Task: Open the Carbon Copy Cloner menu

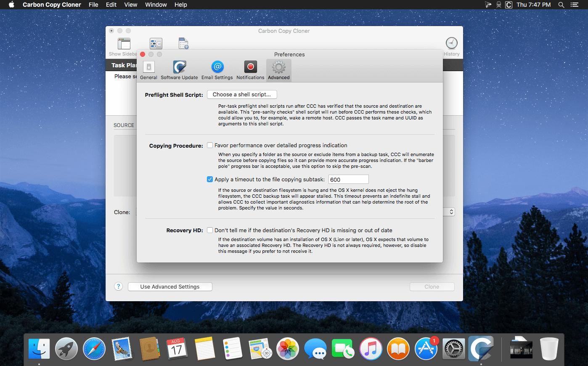Action: click(x=52, y=5)
